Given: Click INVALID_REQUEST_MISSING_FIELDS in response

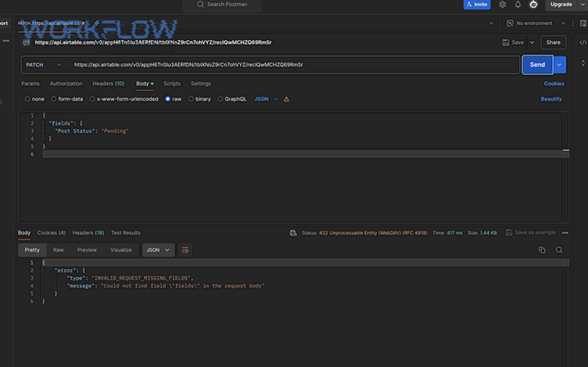Looking at the screenshot, I should 141,278.
